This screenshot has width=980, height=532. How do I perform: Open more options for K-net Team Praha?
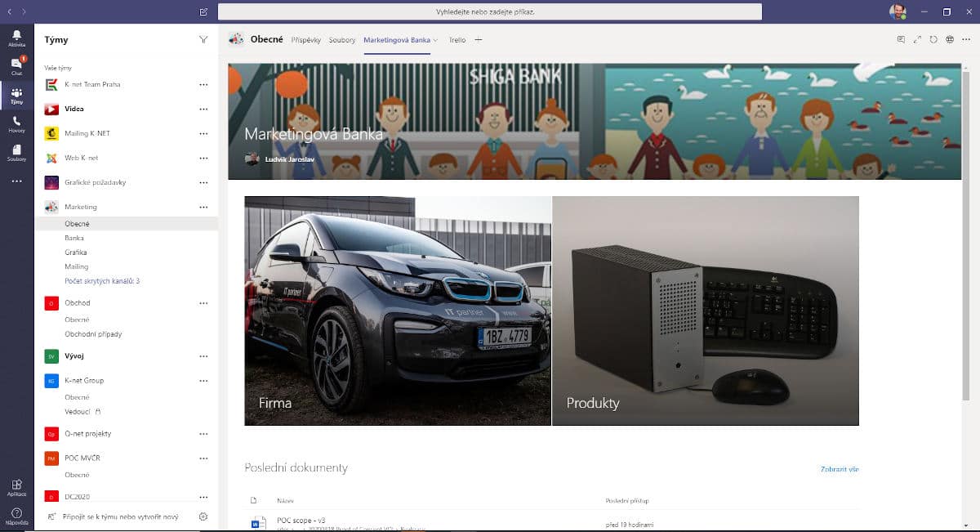point(203,84)
